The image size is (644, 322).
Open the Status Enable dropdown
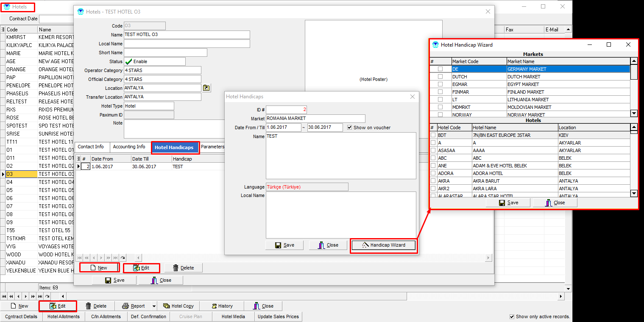pos(155,61)
